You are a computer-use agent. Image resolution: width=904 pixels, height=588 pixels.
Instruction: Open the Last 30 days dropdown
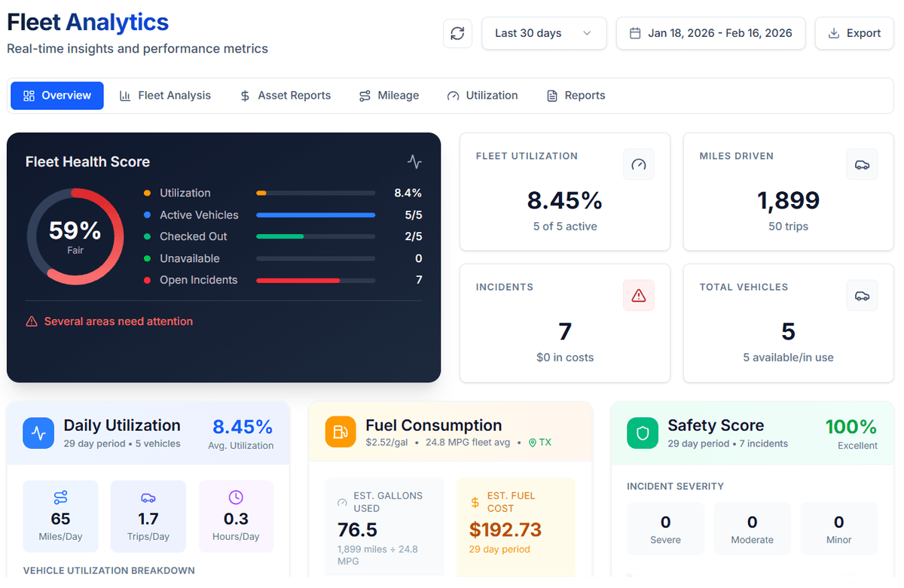click(544, 33)
